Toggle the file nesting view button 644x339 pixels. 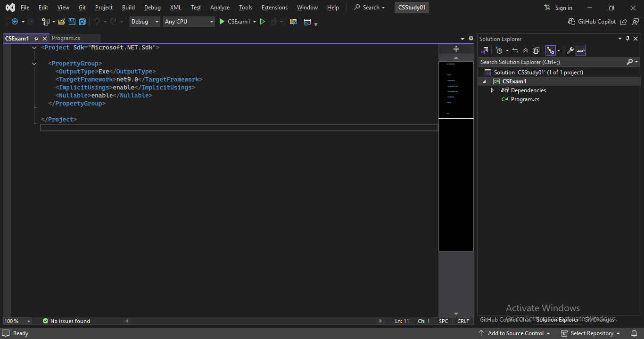551,50
